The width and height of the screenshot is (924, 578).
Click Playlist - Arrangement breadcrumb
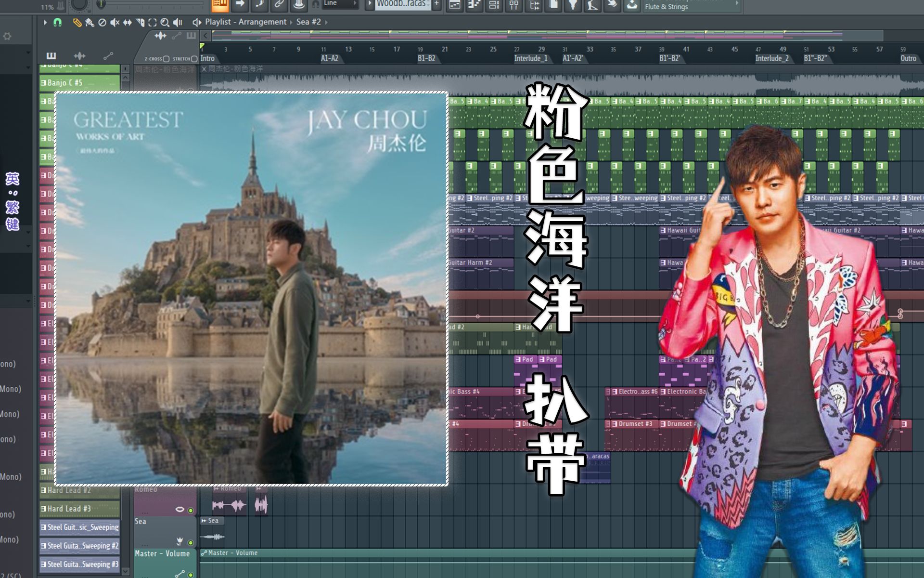(x=245, y=22)
